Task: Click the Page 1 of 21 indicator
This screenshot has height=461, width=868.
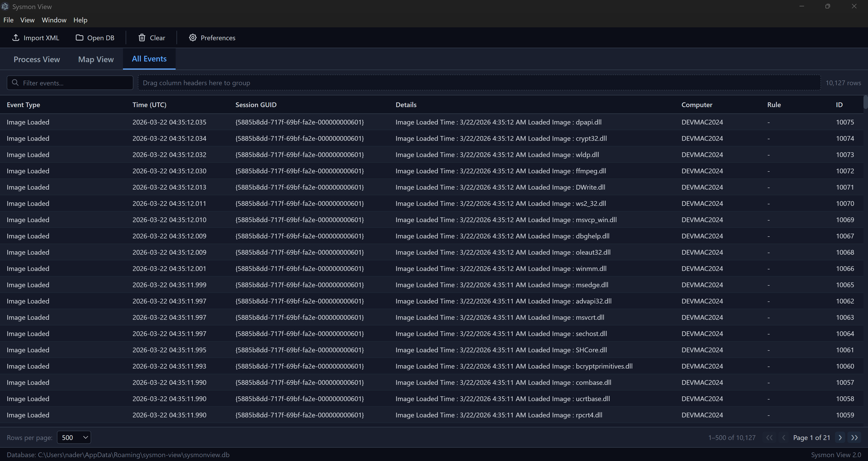Action: pos(811,437)
